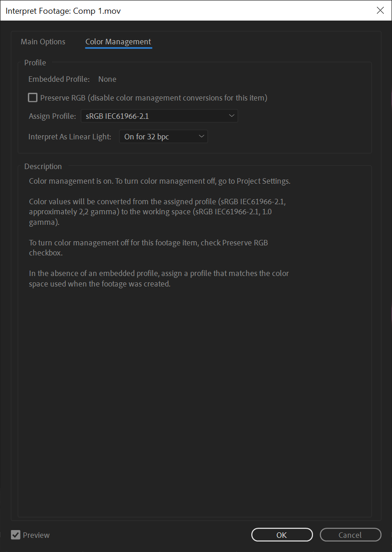The image size is (392, 552).
Task: Click the chevron on Assign Profile combo box
Action: click(232, 116)
